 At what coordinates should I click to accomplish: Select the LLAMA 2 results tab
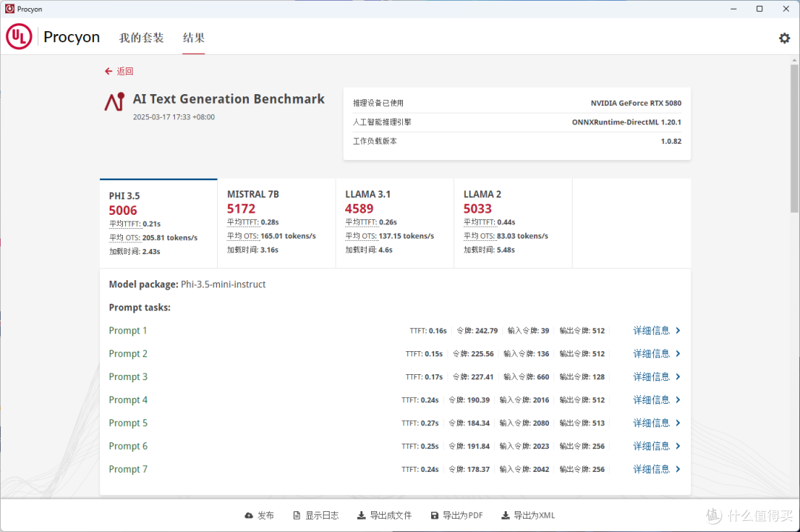pyautogui.click(x=513, y=223)
